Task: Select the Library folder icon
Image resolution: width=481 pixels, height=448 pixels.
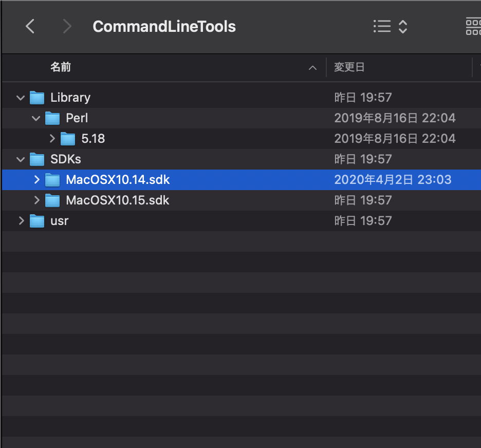Action: coord(37,98)
